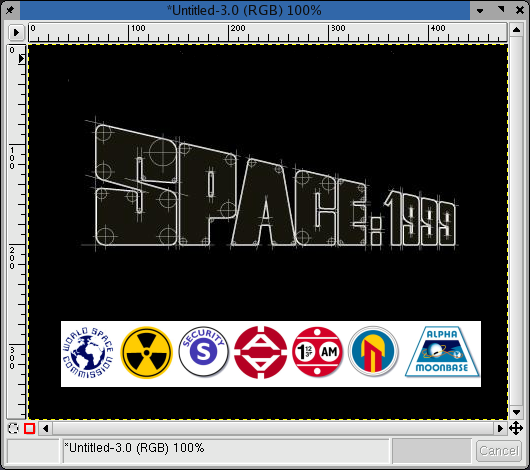Open the image menu arrow beside the ruler
The image size is (530, 470).
(x=16, y=32)
